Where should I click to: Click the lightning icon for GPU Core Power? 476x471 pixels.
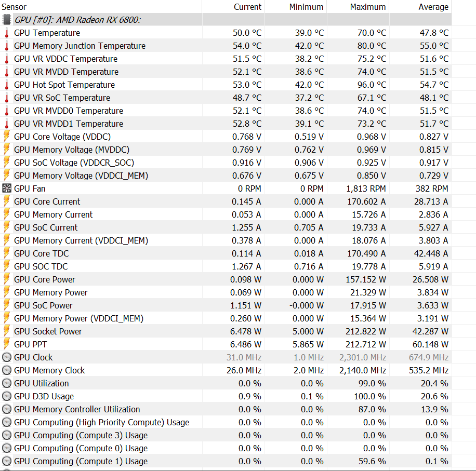coord(6,279)
